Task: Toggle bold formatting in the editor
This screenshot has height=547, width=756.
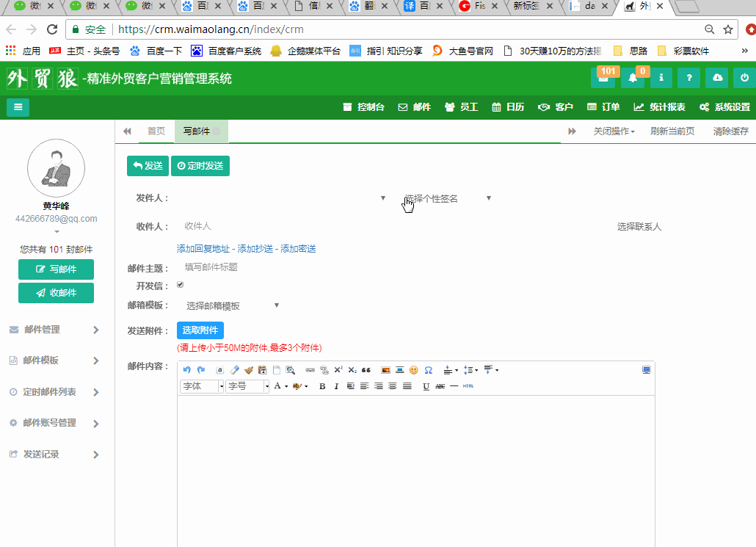Action: 321,386
